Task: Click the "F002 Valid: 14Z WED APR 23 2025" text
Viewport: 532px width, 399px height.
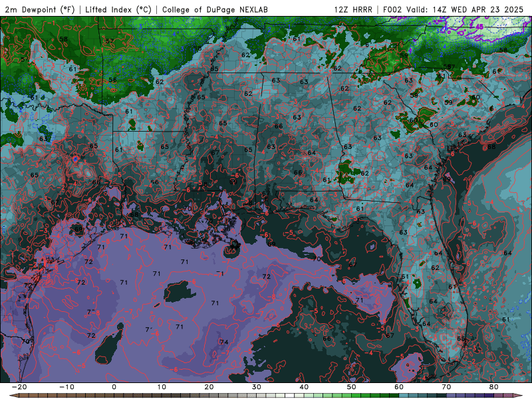Action: pos(454,9)
